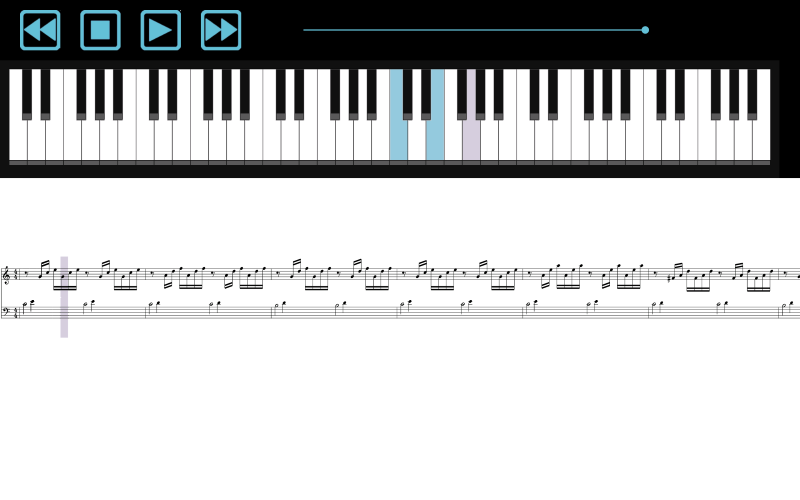Click the bass clef symbol on the score
This screenshot has height=500, width=800.
[x=6, y=309]
